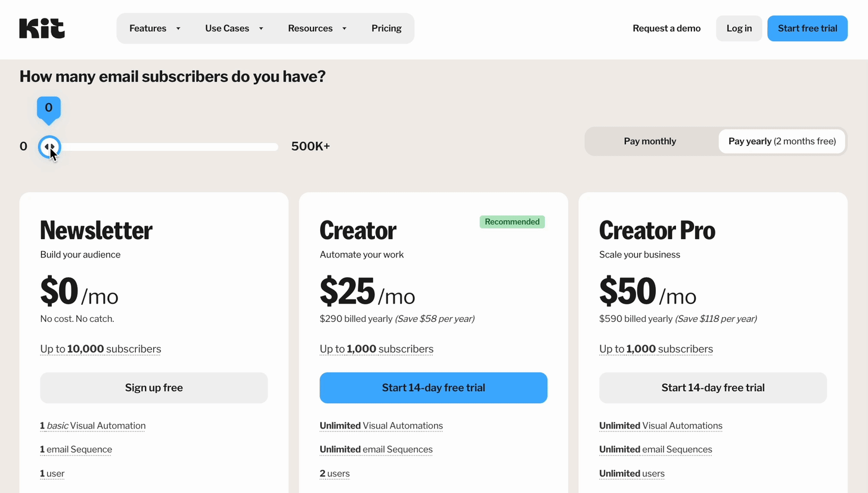Click Creator Pro 'Unlimited email Sequences' feature
The width and height of the screenshot is (868, 493).
click(656, 449)
